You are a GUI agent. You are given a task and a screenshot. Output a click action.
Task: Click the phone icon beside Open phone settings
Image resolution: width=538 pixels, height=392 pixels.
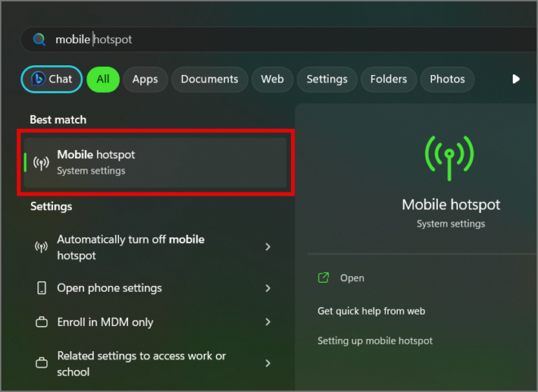tap(42, 288)
